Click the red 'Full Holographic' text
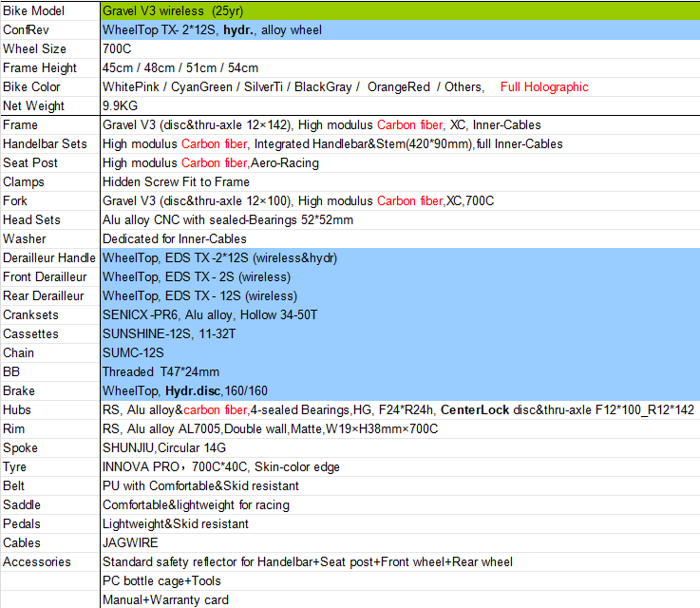This screenshot has height=608, width=700. click(x=544, y=86)
